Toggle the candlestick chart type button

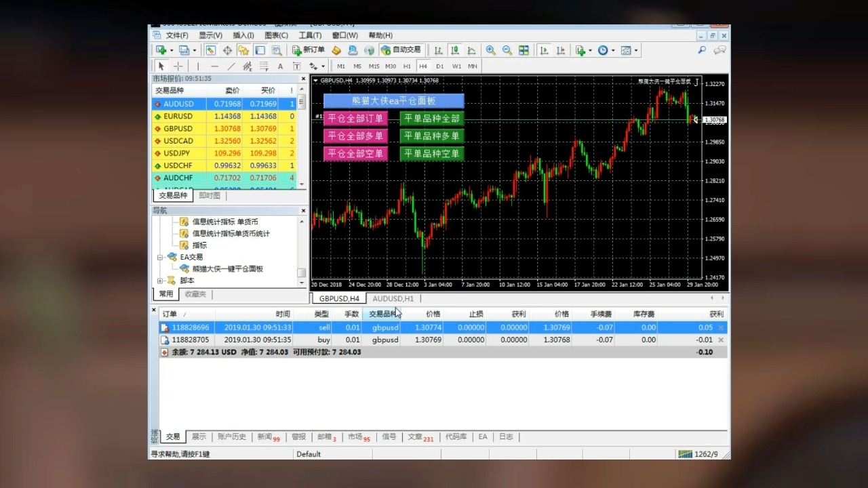455,50
